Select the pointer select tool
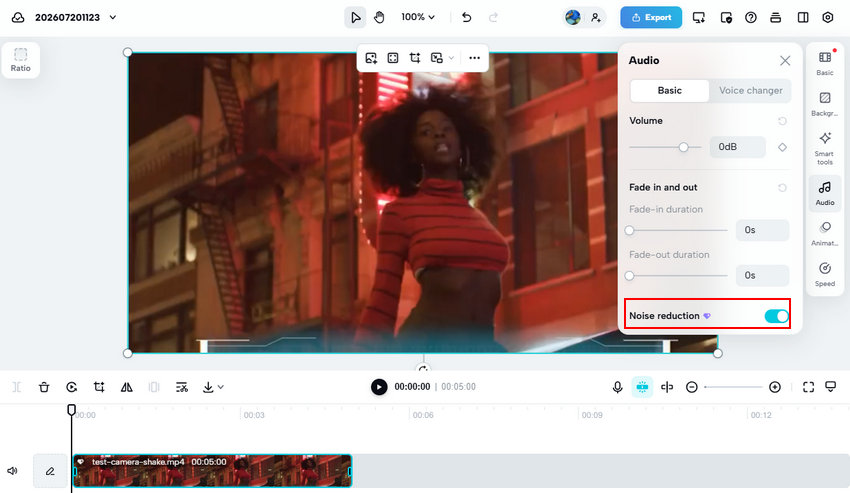This screenshot has height=493, width=850. (x=355, y=17)
